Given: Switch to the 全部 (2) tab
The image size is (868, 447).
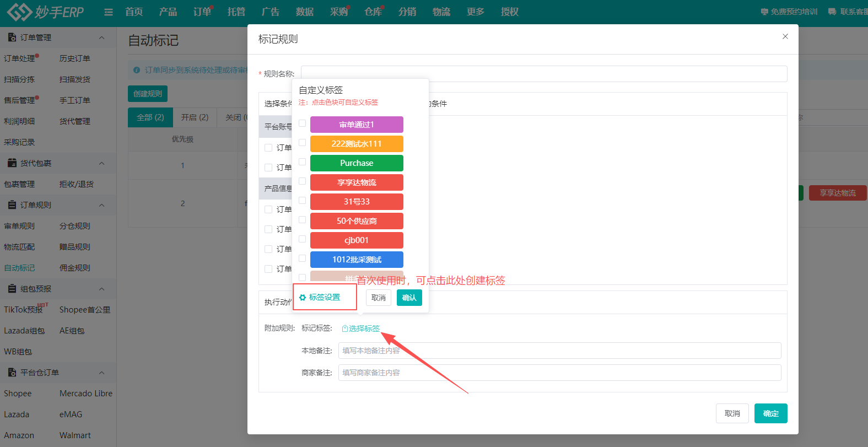Looking at the screenshot, I should 150,117.
